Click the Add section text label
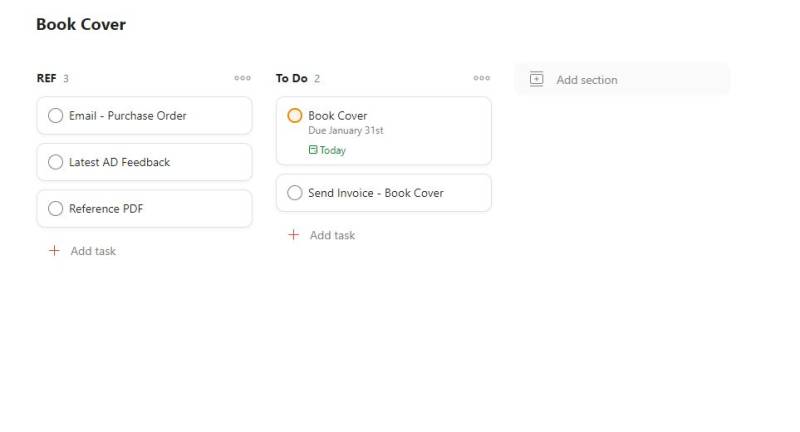The height and width of the screenshot is (432, 800). coord(587,80)
